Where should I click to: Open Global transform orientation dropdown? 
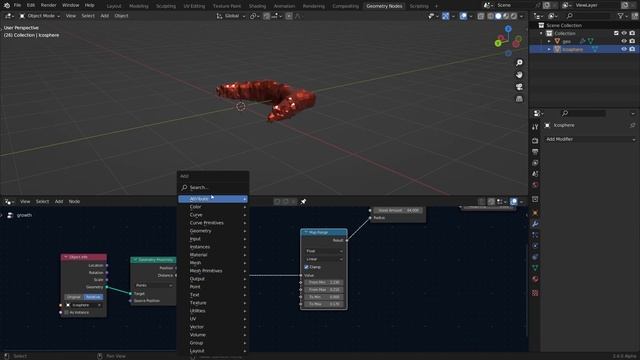(x=230, y=16)
